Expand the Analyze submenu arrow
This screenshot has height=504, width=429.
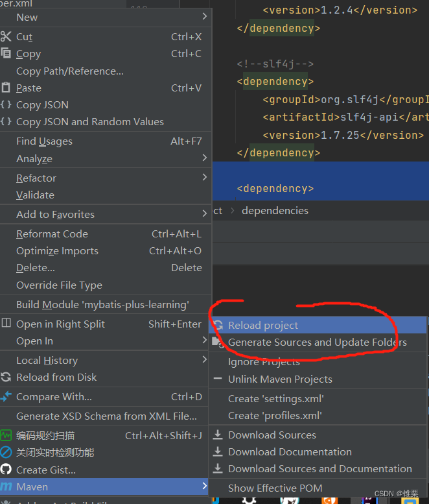[205, 158]
